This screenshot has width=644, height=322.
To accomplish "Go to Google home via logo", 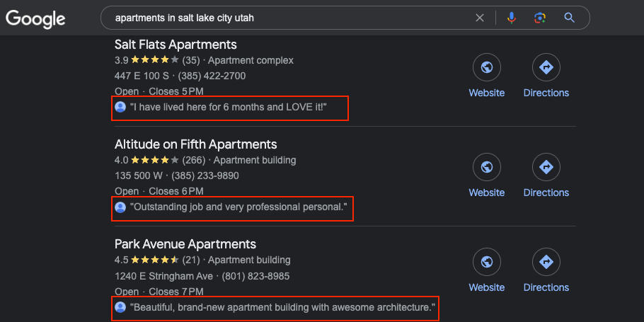I will click(x=35, y=19).
